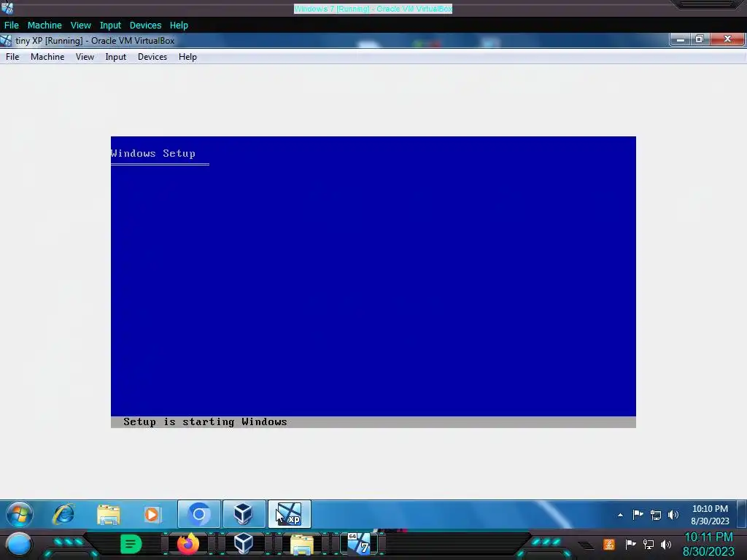Click the tiny XP window title icon
The image size is (747, 560).
coord(6,41)
